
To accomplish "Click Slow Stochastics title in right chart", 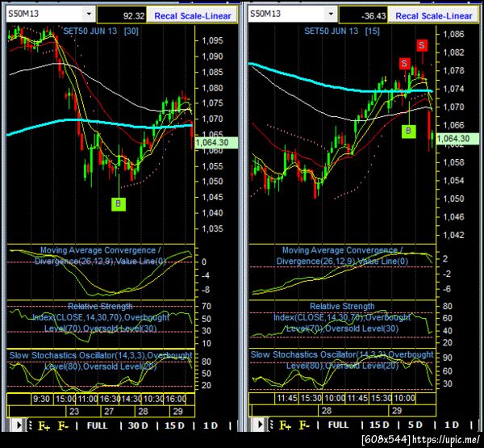I will pos(342,360).
